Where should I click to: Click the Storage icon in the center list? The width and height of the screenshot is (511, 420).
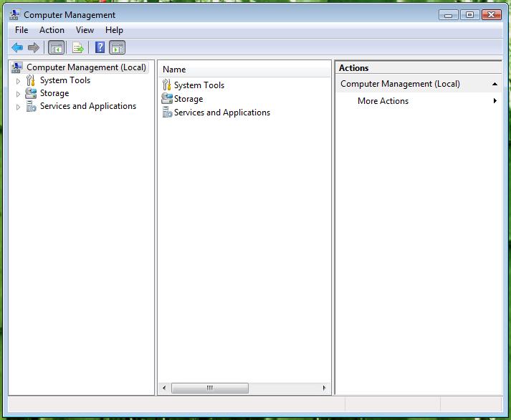(167, 98)
